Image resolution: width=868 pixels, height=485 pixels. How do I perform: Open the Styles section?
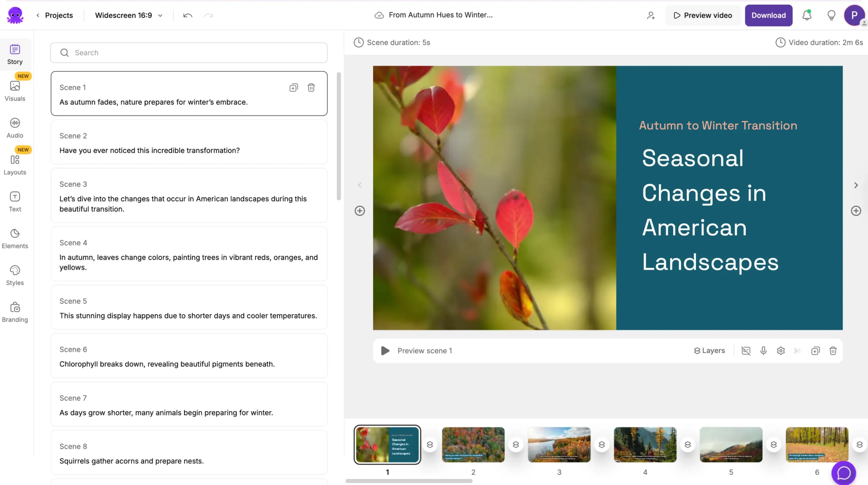tap(15, 275)
